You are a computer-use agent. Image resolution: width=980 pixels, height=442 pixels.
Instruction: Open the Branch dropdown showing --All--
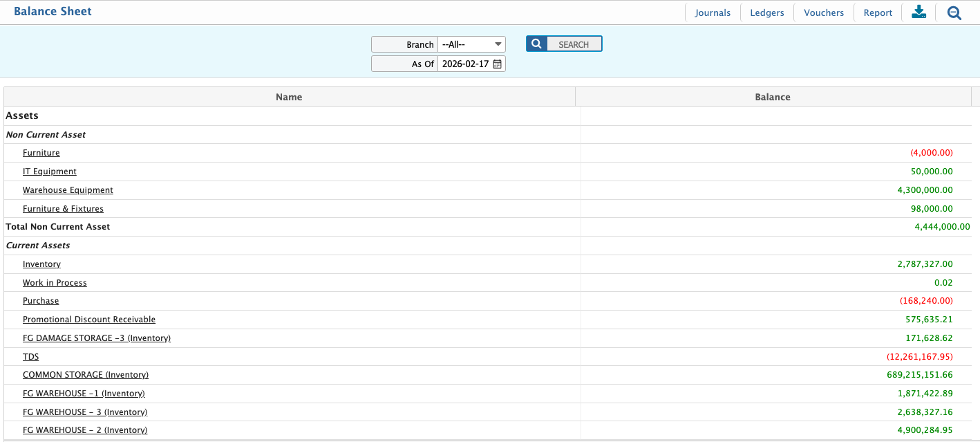(x=471, y=44)
